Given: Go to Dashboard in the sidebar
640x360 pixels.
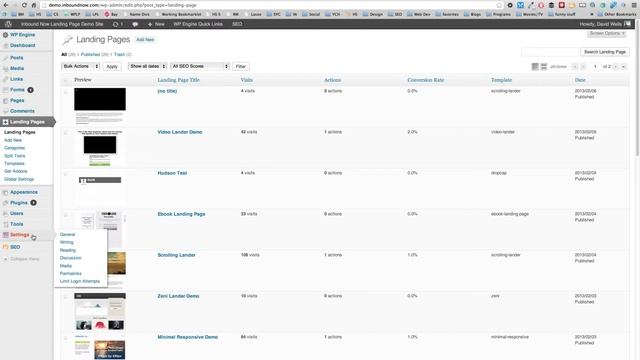Looking at the screenshot, I should click(22, 46).
